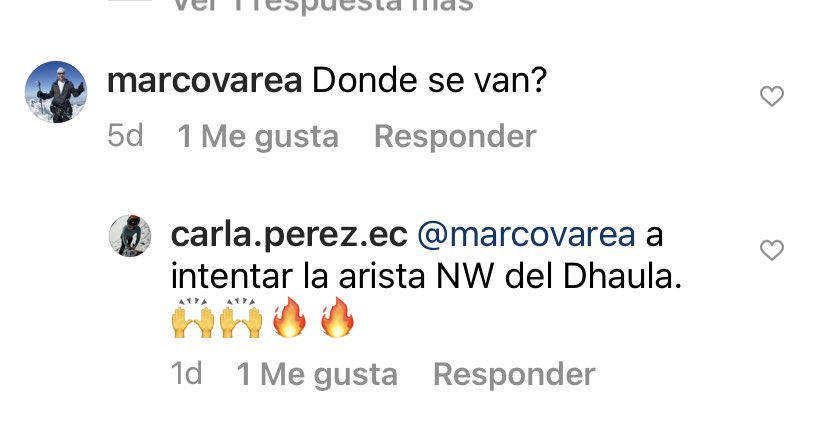Open marcovarea's profile picture

pos(56,92)
